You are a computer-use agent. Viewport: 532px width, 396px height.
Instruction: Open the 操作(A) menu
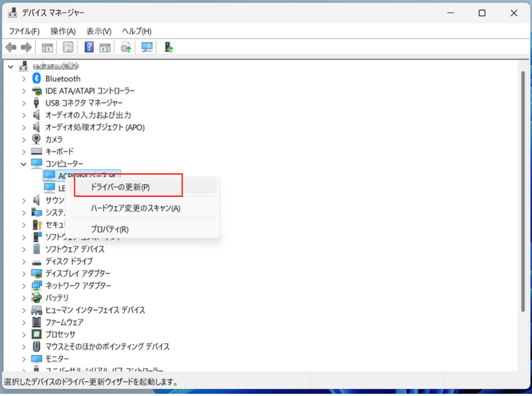(63, 31)
